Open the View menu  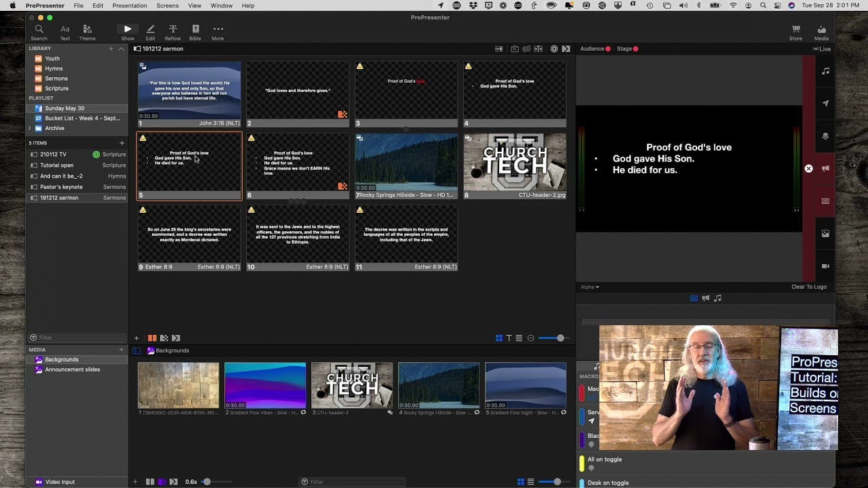pyautogui.click(x=195, y=5)
